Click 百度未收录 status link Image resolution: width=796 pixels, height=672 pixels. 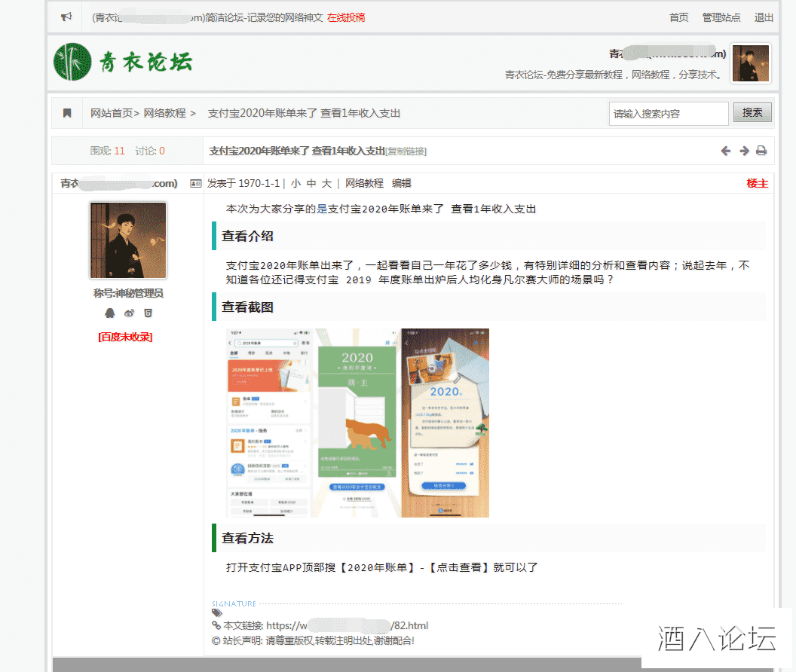coord(125,337)
